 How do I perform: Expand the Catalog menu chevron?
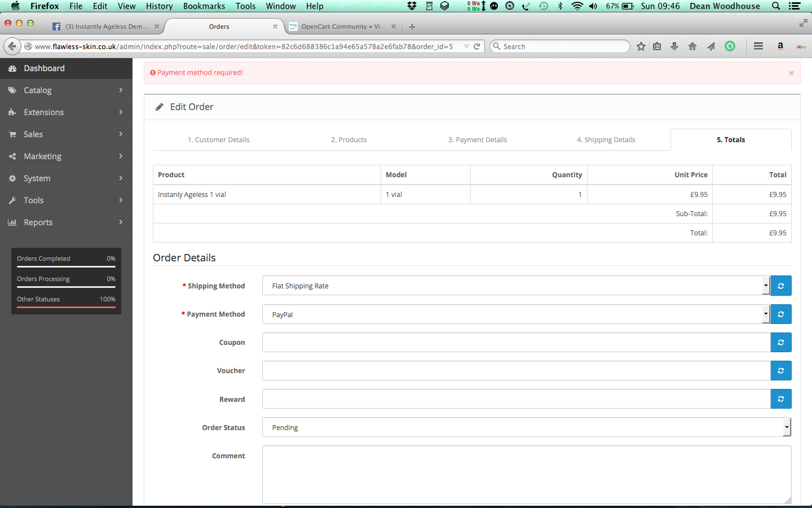pos(121,90)
